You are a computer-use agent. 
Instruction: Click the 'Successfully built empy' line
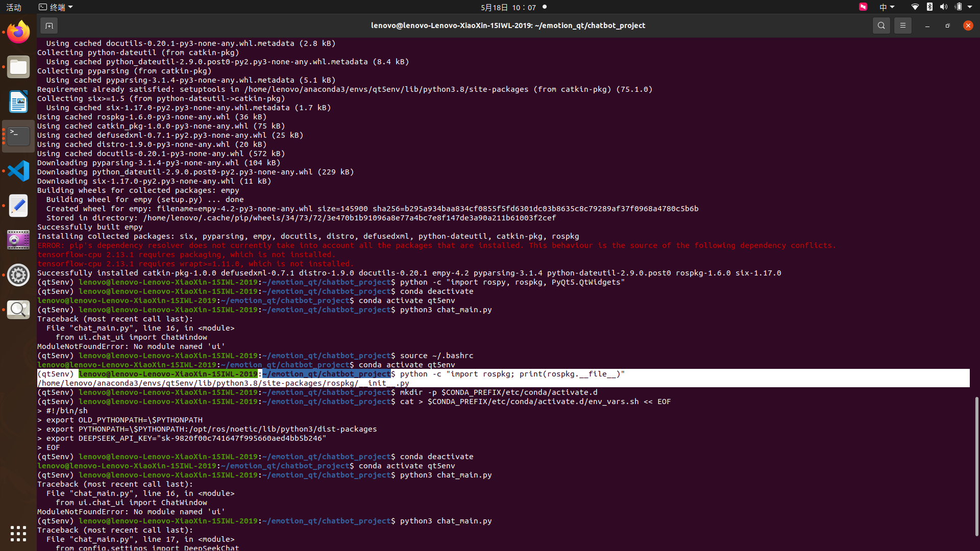point(90,227)
